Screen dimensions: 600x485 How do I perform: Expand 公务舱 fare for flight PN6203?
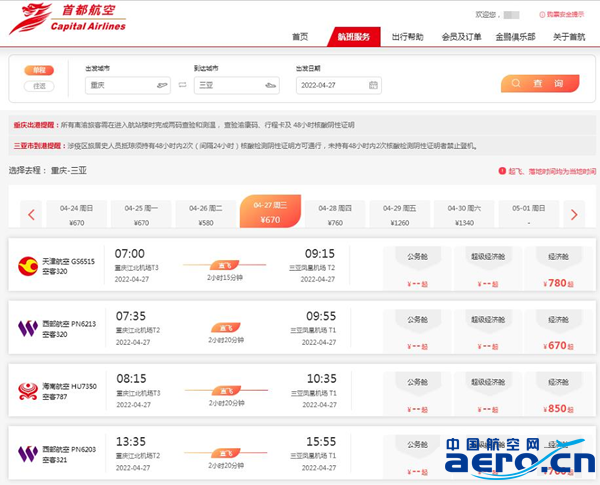click(417, 456)
